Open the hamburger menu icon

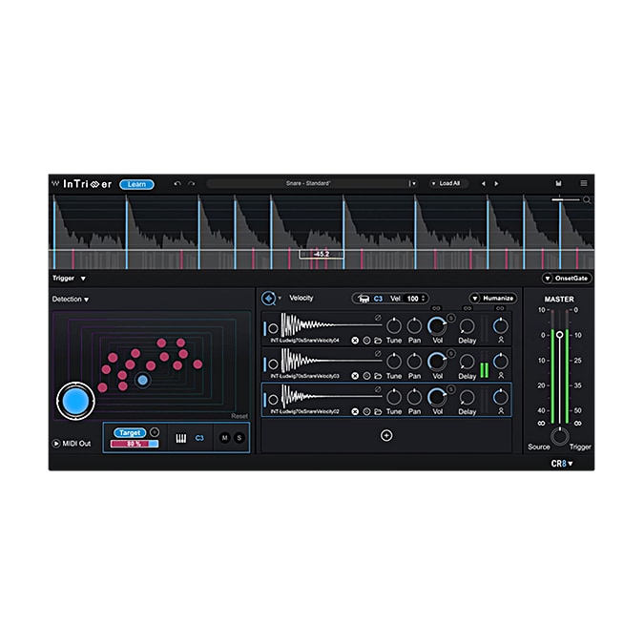[584, 183]
